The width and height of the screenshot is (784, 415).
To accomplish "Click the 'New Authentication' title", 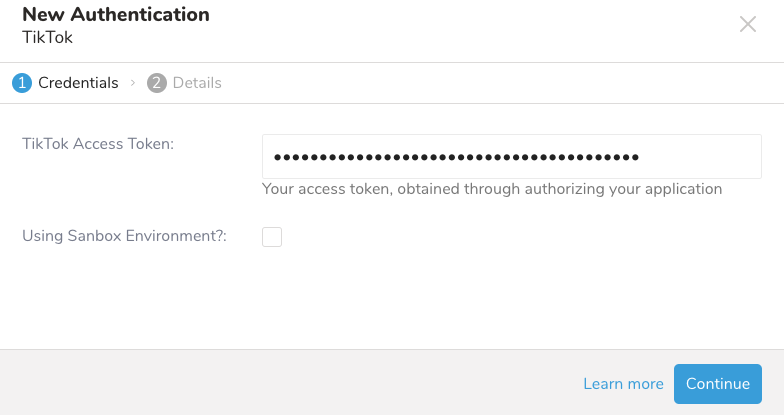I will tap(116, 15).
